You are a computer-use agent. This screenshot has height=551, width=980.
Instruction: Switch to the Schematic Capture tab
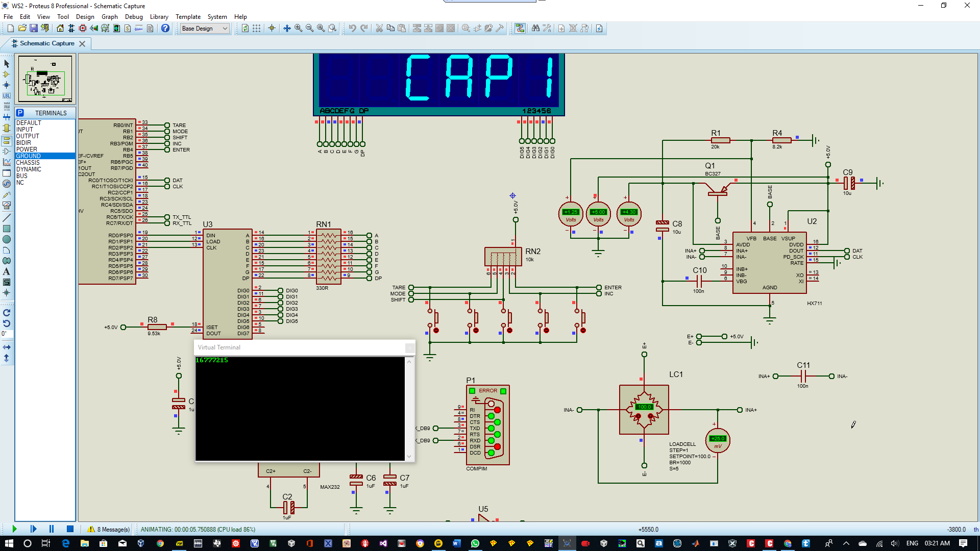[47, 43]
